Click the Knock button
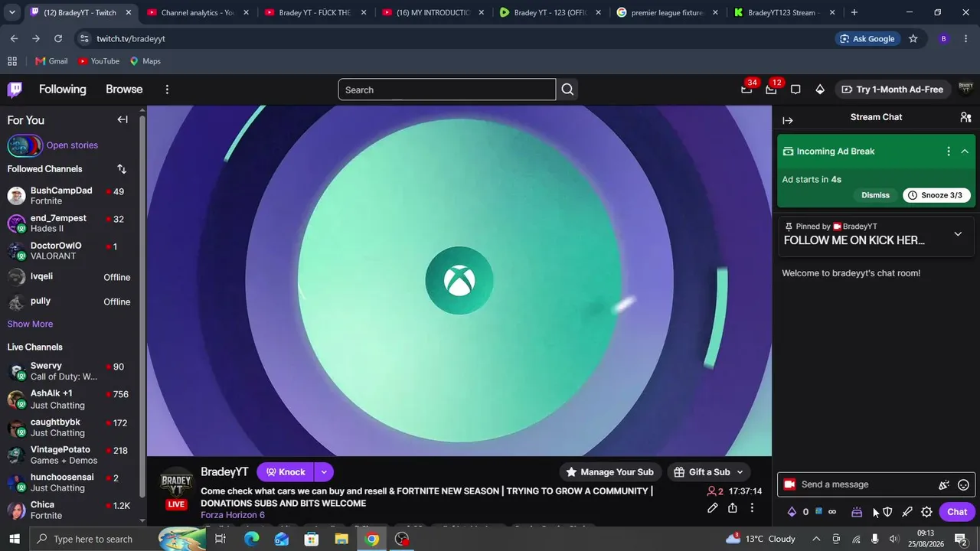980x551 pixels. pos(286,472)
